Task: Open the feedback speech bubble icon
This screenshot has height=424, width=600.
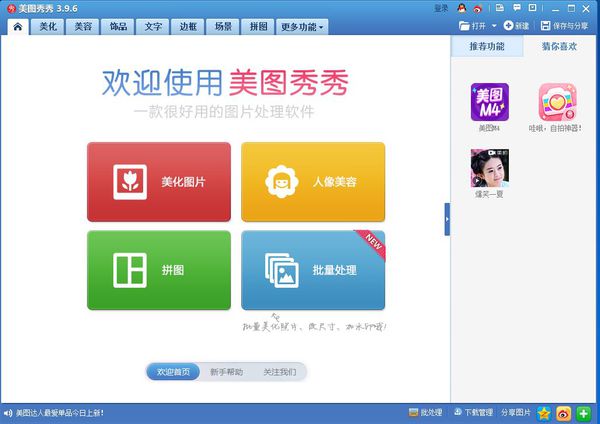Action: [x=517, y=8]
